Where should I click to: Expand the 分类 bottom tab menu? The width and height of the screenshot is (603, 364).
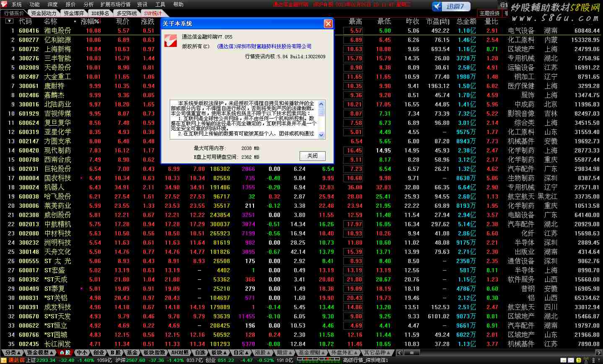(13, 353)
